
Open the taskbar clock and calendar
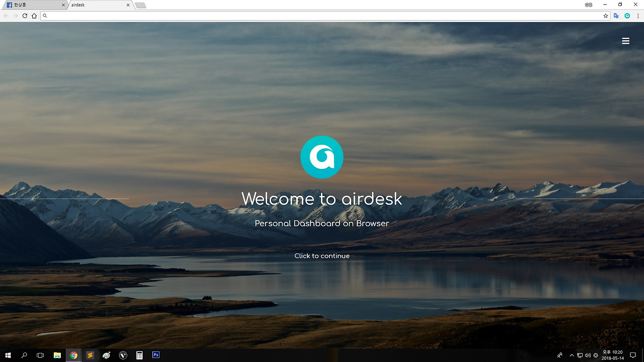click(x=612, y=355)
